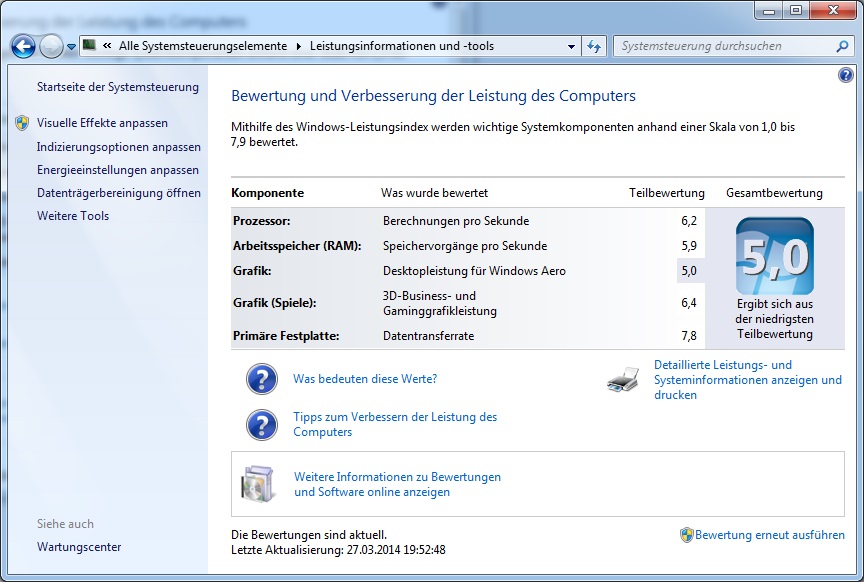Click question icon beside 'Tipps zum Verbessern'
Image resolution: width=864 pixels, height=582 pixels.
(x=262, y=425)
